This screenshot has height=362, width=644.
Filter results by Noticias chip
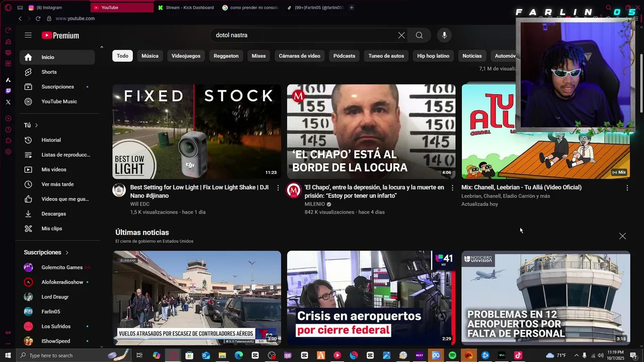tap(472, 56)
